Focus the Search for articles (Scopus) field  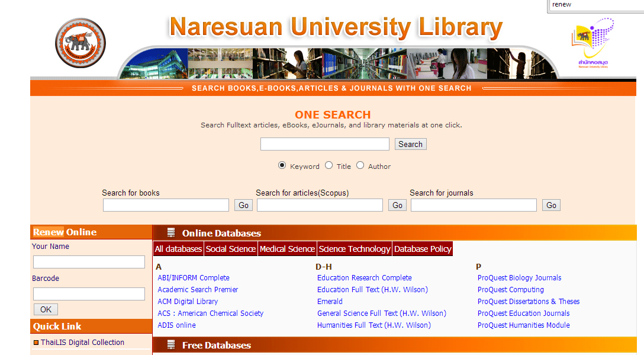[x=320, y=205]
